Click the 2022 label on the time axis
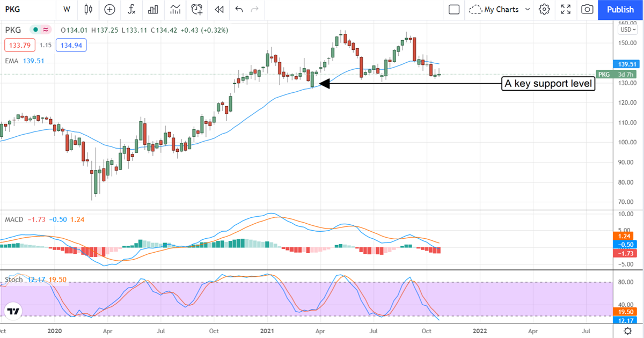This screenshot has height=338, width=644. pyautogui.click(x=480, y=332)
